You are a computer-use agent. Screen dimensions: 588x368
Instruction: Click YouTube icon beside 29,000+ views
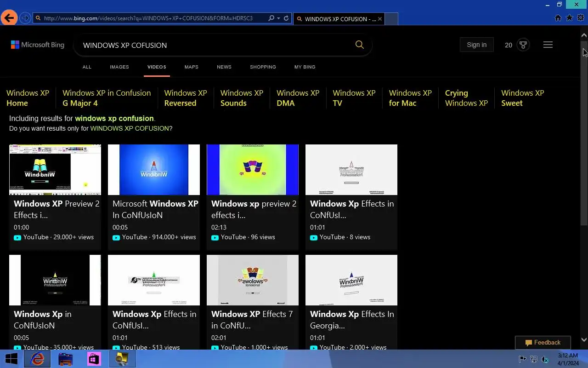pyautogui.click(x=17, y=238)
